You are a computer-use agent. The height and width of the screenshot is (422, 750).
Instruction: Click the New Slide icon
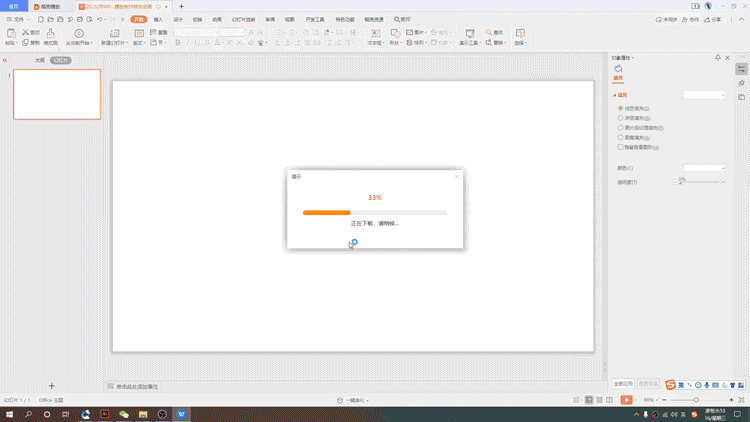114,33
